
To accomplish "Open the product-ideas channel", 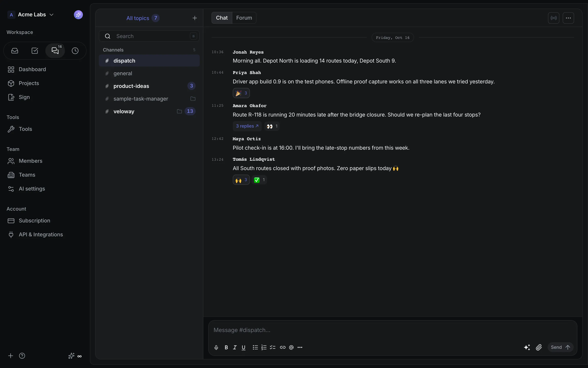I will 149,86.
